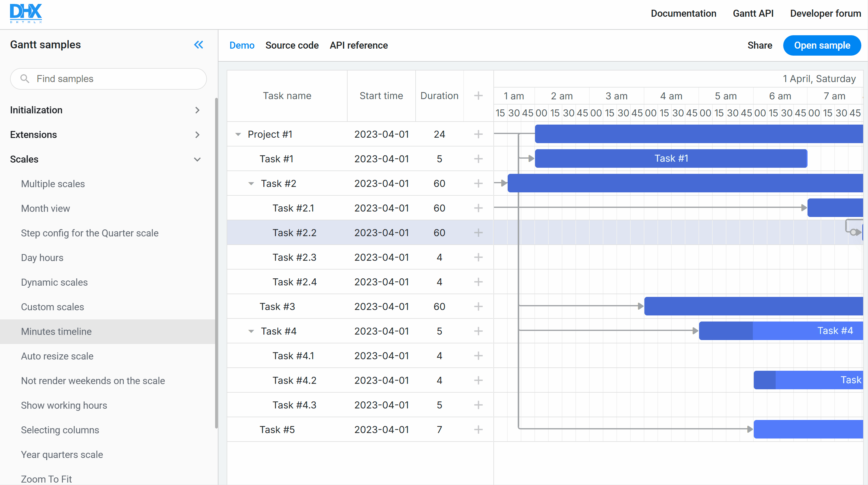
Task: Open Step config for the Quarter scale
Action: [90, 233]
